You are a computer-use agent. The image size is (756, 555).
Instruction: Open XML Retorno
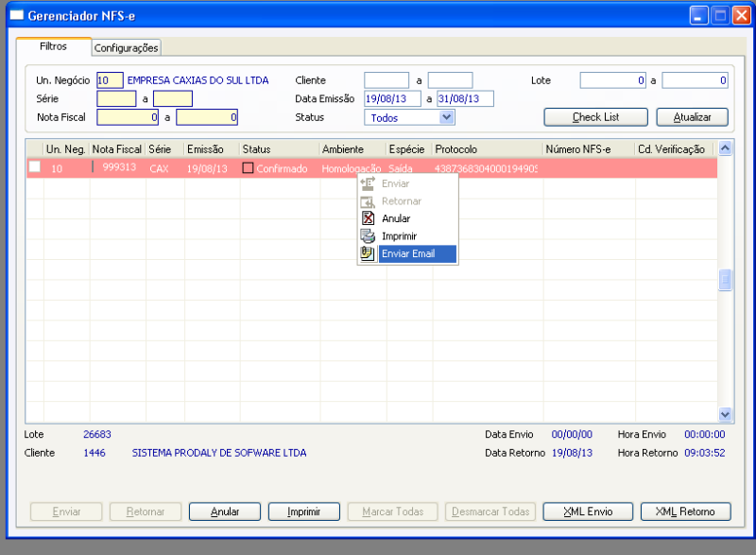[686, 512]
